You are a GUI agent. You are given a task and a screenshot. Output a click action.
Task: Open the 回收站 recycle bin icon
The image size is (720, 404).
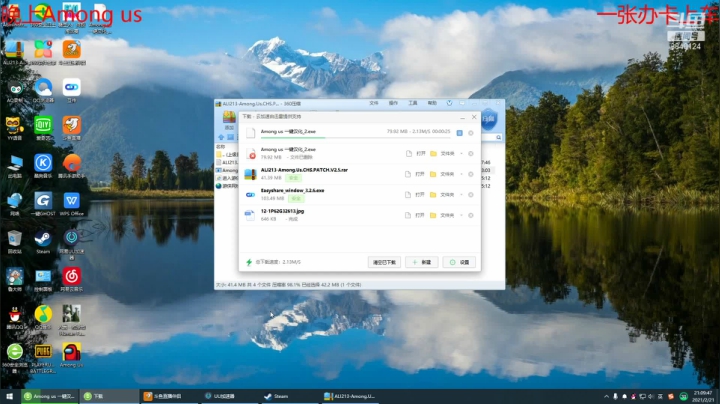pyautogui.click(x=14, y=242)
